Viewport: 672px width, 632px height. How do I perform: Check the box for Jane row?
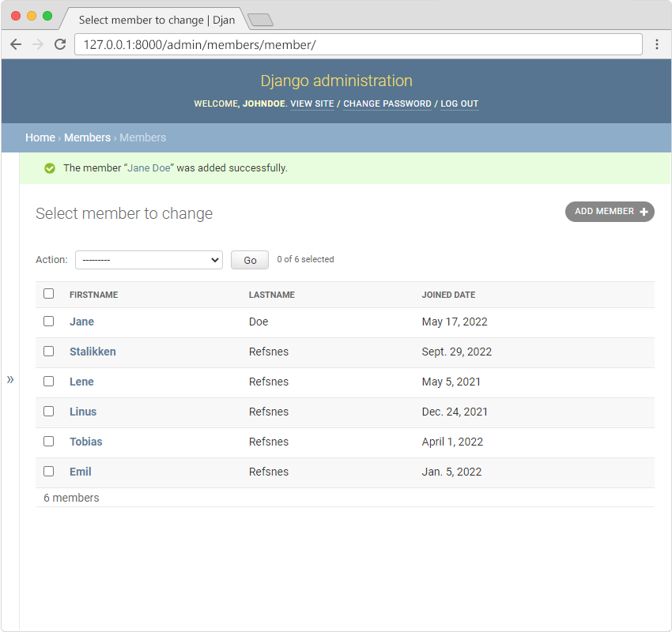click(x=49, y=322)
